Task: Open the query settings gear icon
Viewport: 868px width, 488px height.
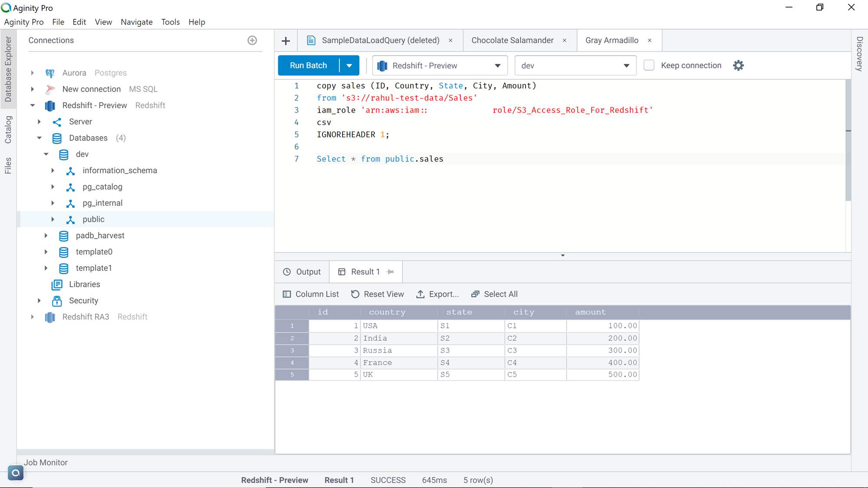Action: pyautogui.click(x=738, y=66)
